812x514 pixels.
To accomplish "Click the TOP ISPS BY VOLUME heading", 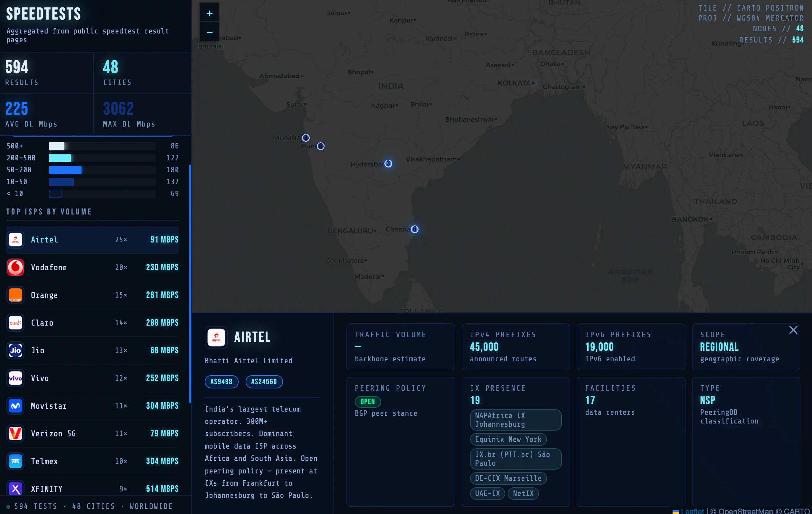I will (49, 212).
